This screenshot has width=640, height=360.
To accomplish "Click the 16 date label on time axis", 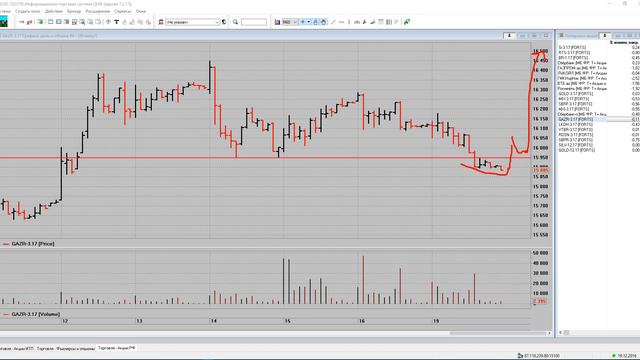I will (x=362, y=321).
